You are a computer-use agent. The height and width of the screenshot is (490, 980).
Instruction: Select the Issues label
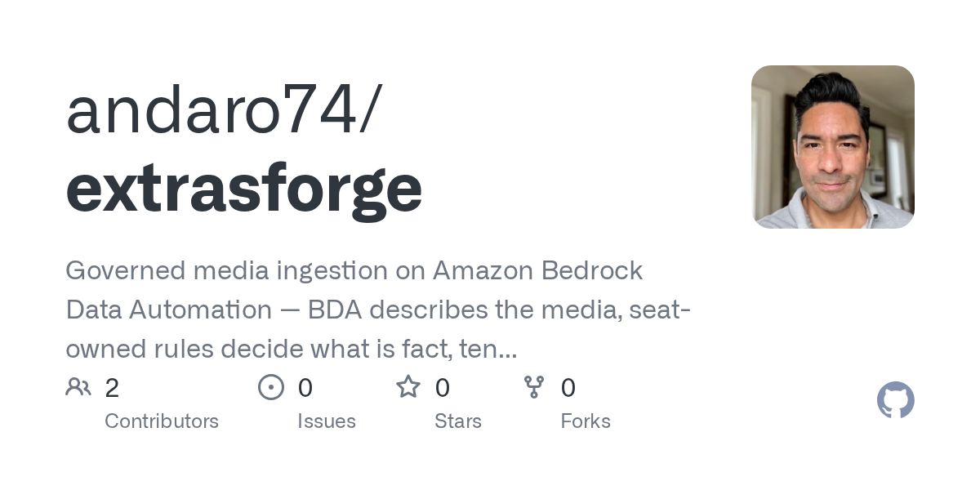(327, 421)
